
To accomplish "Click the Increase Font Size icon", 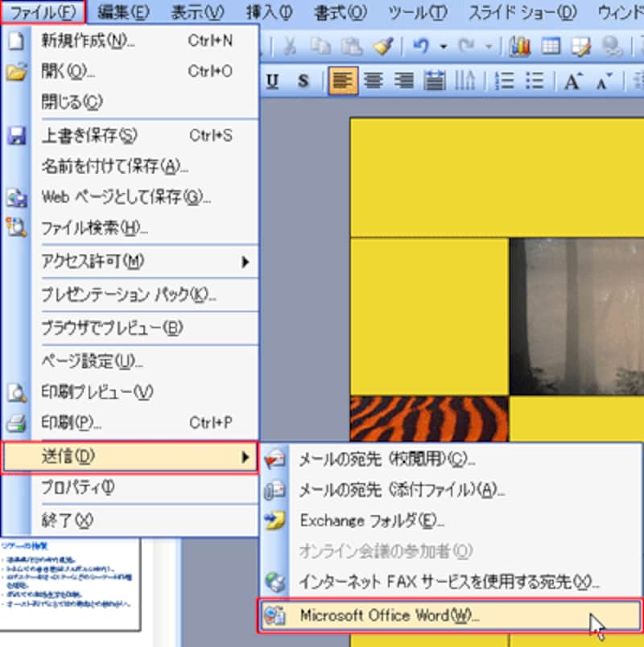I will pyautogui.click(x=572, y=80).
